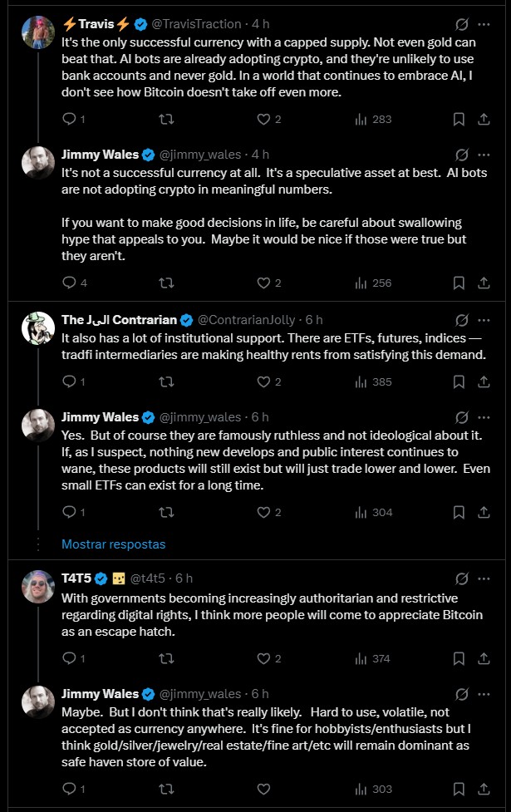The height and width of the screenshot is (812, 511).
Task: Repost Jimmy Wales's ETF reply
Action: pos(166,512)
